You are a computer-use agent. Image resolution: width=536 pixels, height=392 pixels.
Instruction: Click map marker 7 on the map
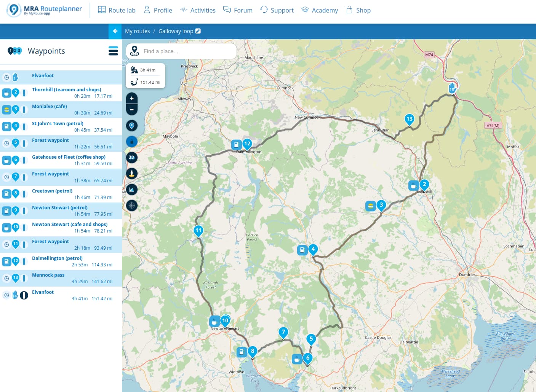point(283,332)
